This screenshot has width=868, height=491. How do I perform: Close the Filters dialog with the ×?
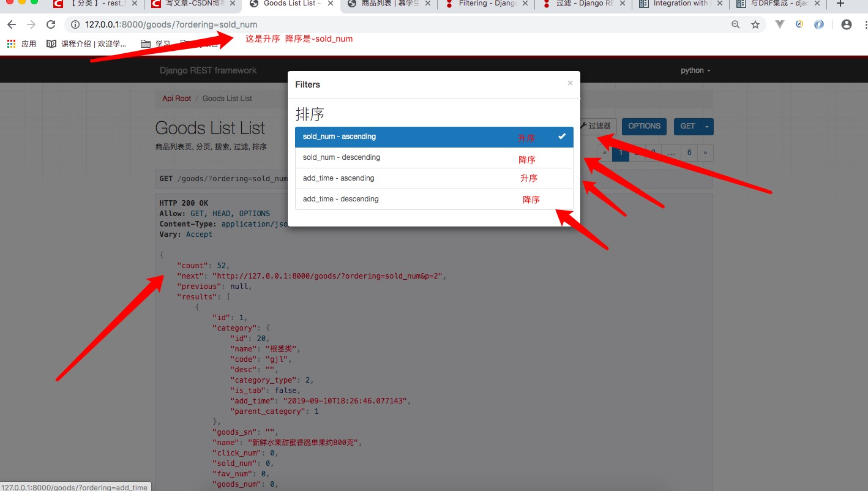pos(570,83)
